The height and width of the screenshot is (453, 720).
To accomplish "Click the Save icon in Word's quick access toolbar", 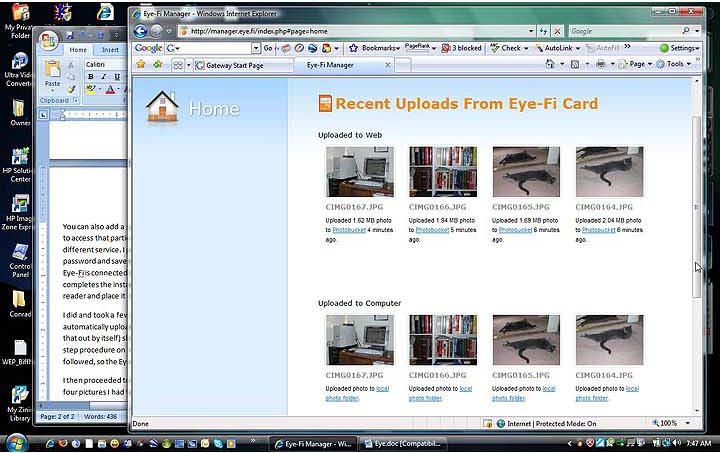I will click(70, 35).
